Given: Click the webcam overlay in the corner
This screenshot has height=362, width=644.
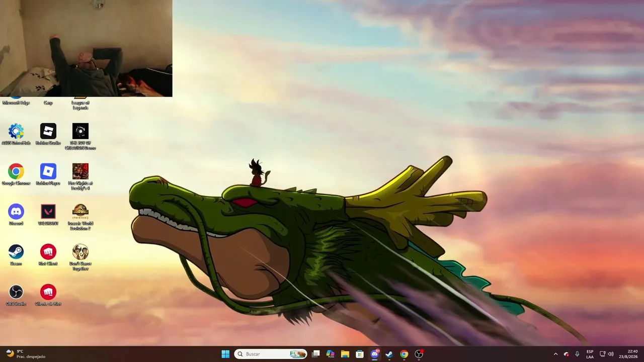Looking at the screenshot, I should click(x=86, y=48).
